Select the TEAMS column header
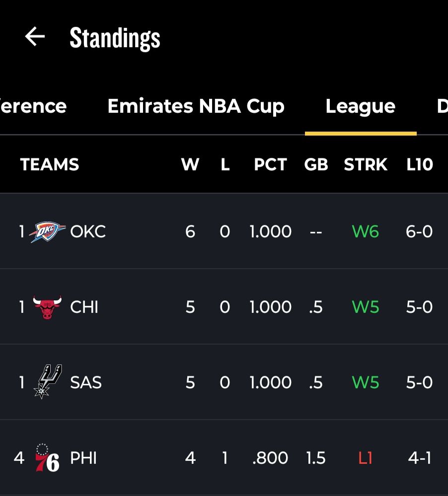Screen dimensions: 448x496 point(50,164)
